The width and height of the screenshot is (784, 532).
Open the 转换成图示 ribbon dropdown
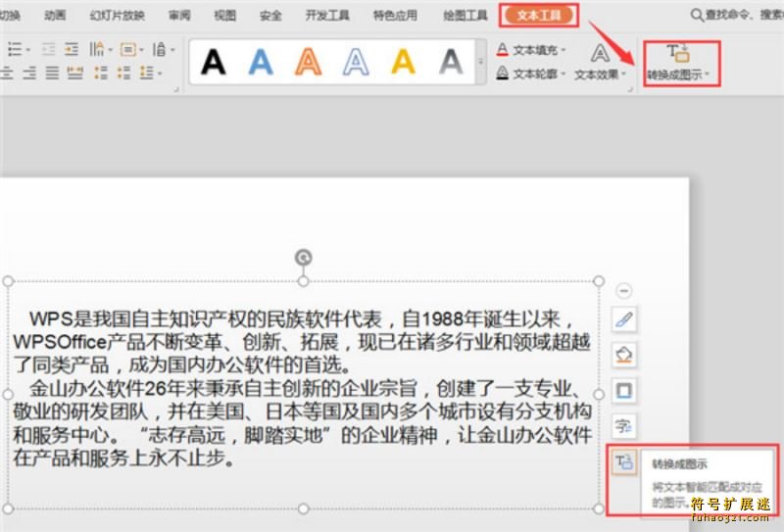click(707, 74)
